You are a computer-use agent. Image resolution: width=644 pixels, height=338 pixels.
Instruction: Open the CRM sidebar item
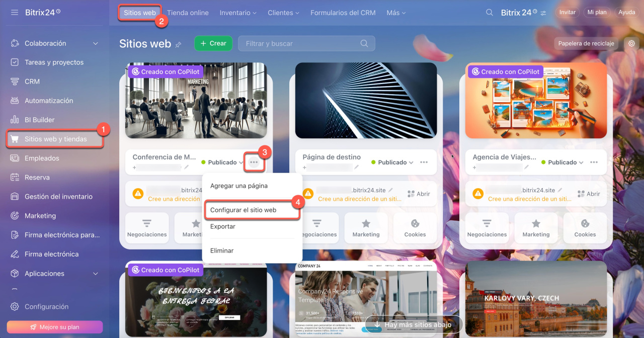[x=32, y=81]
